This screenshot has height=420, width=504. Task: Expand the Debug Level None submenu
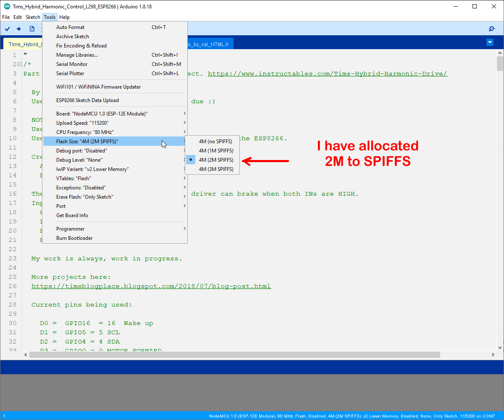pyautogui.click(x=115, y=160)
